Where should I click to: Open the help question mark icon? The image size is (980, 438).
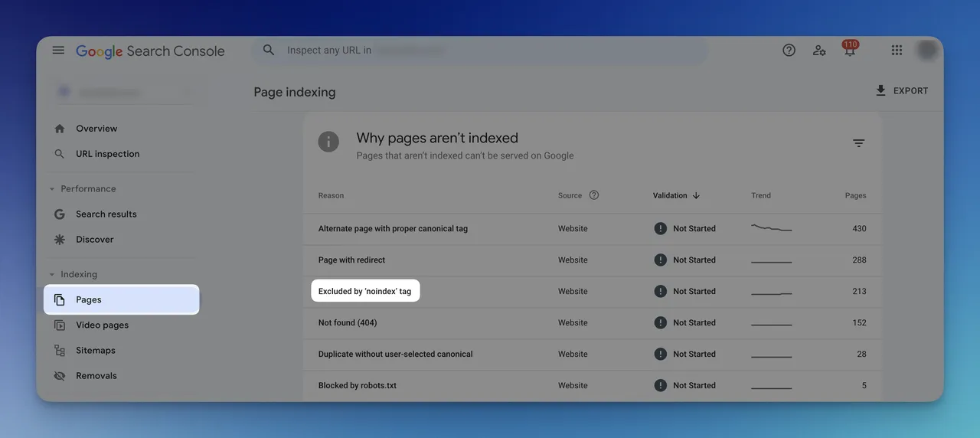(x=789, y=51)
